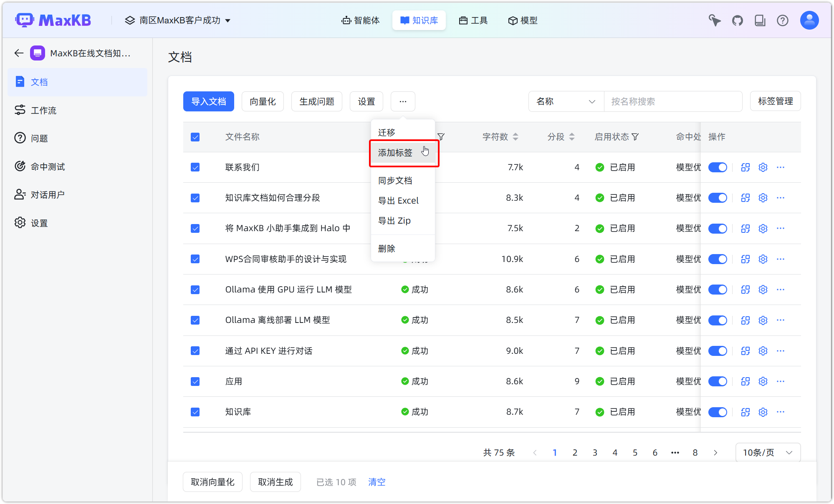Open the 工作流 section in the sidebar
Image resolution: width=834 pixels, height=504 pixels.
pyautogui.click(x=43, y=110)
